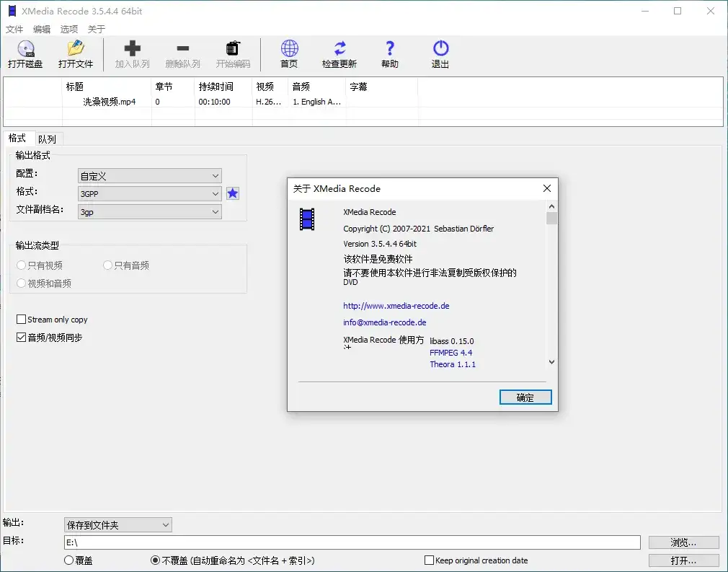728x572 pixels.
Task: Open the 选项 menu
Action: (x=68, y=29)
